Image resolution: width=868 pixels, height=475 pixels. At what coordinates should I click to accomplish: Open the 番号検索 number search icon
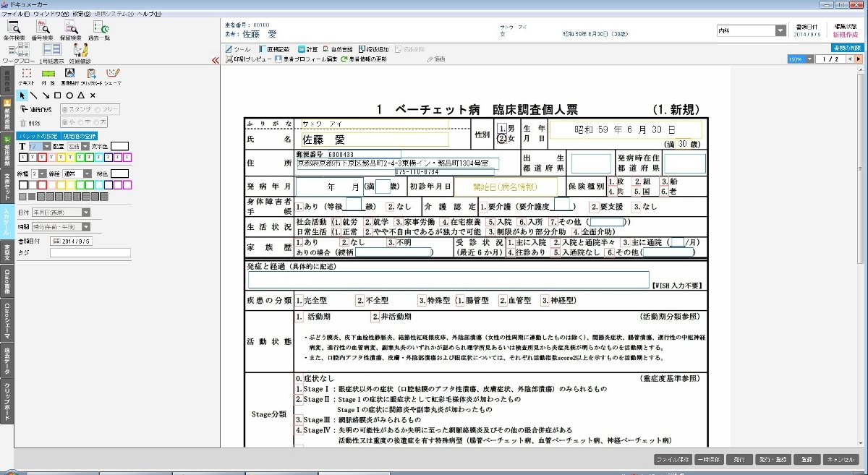[42, 29]
